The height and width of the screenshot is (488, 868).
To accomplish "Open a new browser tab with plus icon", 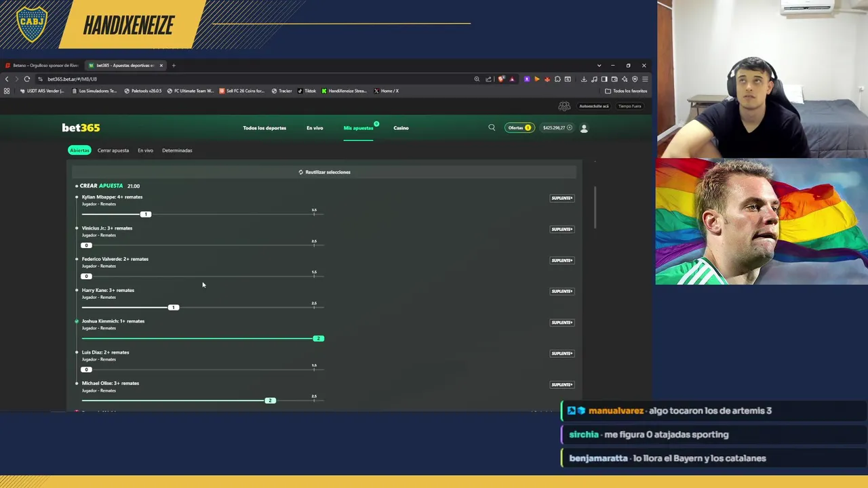I will (x=174, y=66).
